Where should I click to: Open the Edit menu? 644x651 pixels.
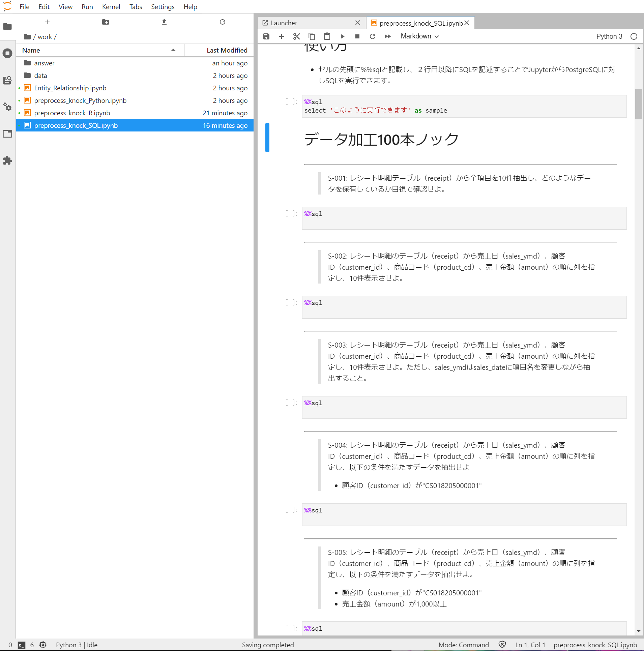(x=44, y=7)
